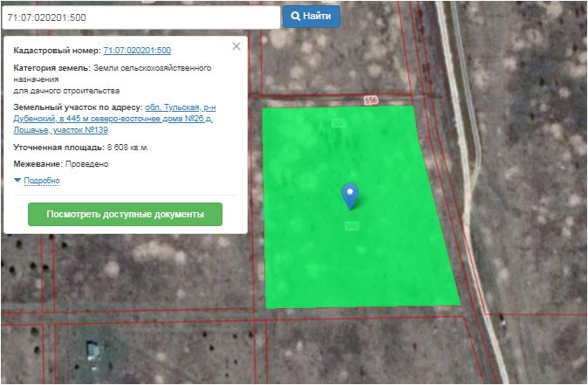The image size is (588, 385).
Task: Close the cadastral info popup
Action: (236, 46)
